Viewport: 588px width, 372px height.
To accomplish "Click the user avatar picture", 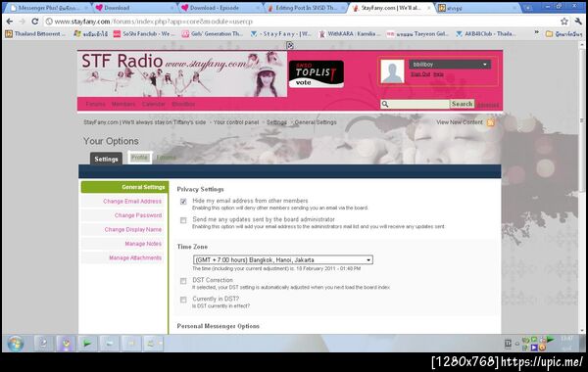I will click(392, 71).
